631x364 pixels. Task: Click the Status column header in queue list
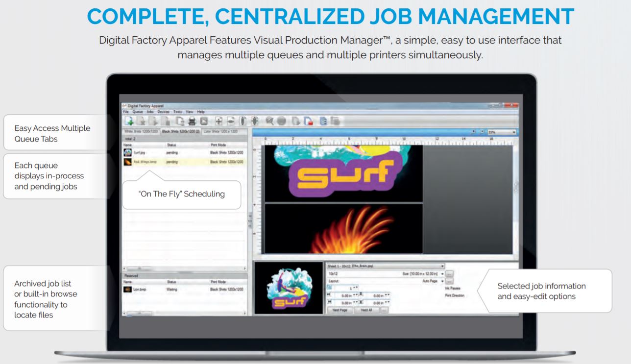pos(171,145)
